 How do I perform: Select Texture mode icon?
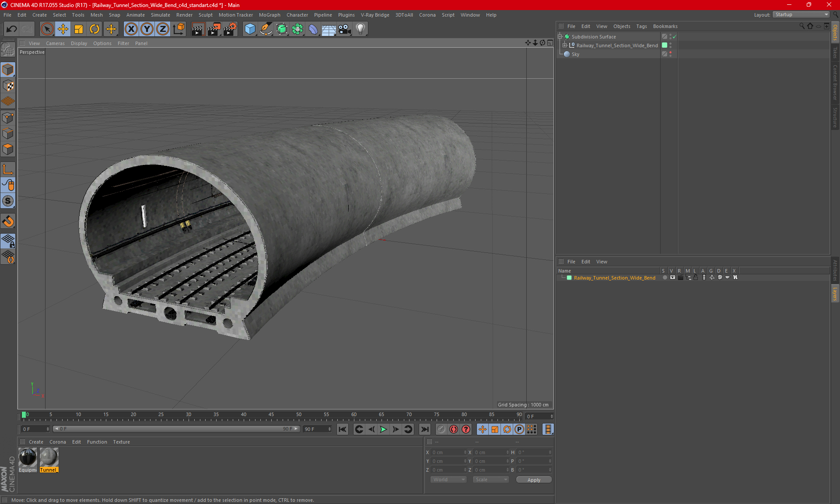[x=8, y=86]
